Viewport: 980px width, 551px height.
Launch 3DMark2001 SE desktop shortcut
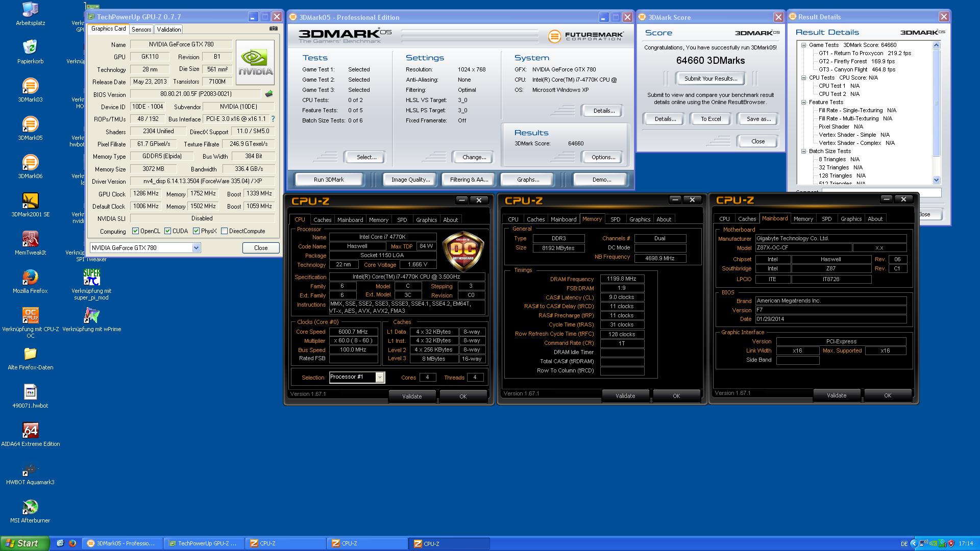(x=30, y=200)
